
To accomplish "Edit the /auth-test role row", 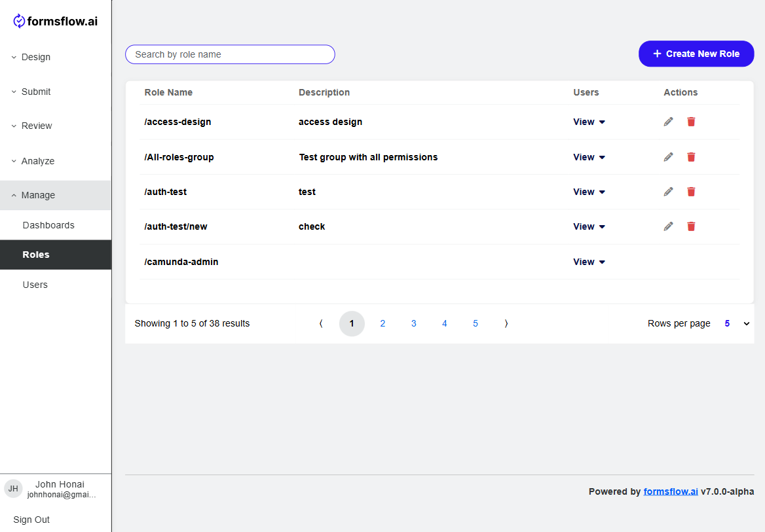I will click(669, 192).
